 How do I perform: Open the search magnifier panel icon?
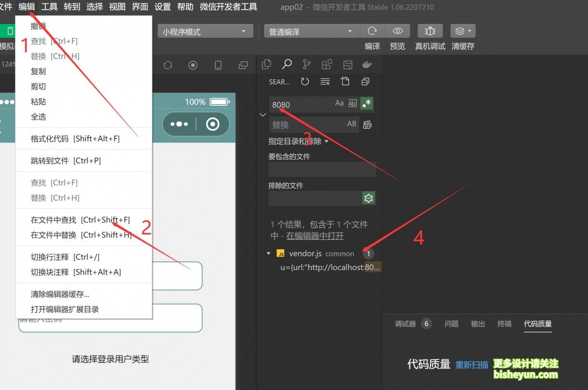[287, 64]
